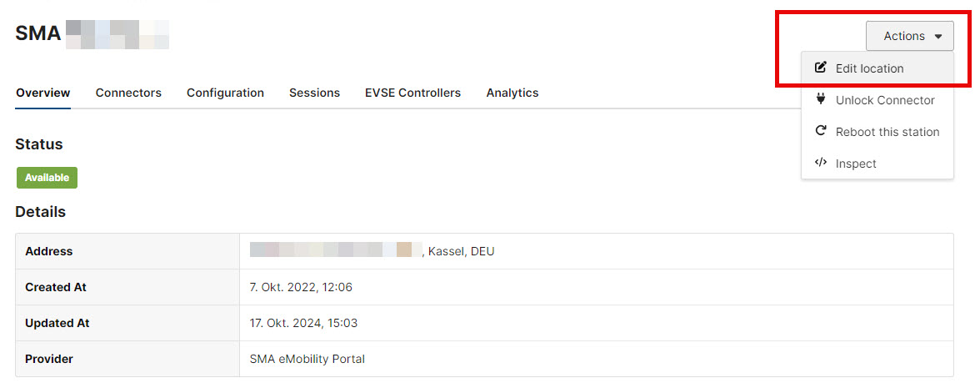Switch to the Analytics tab
This screenshot has height=388, width=980.
click(x=512, y=93)
